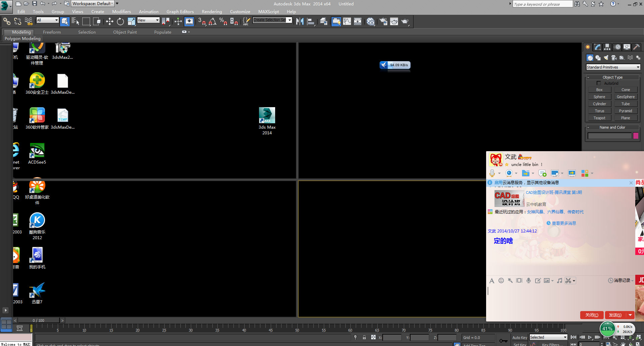Choose Rectangular Selection Region tool
644x346 pixels.
(x=86, y=21)
